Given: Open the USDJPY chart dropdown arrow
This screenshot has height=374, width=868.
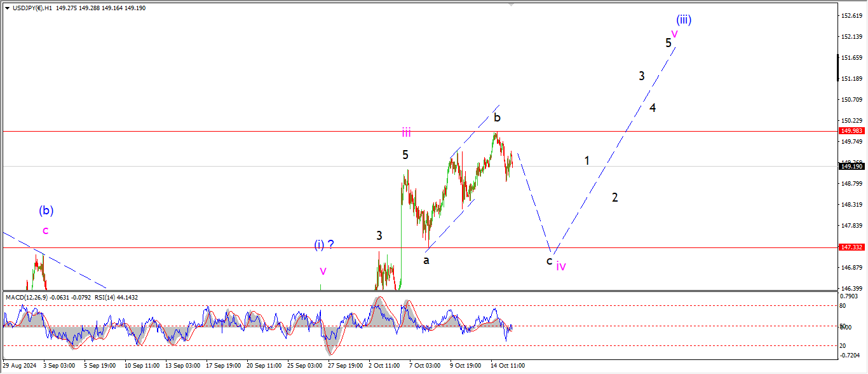Looking at the screenshot, I should (x=7, y=8).
